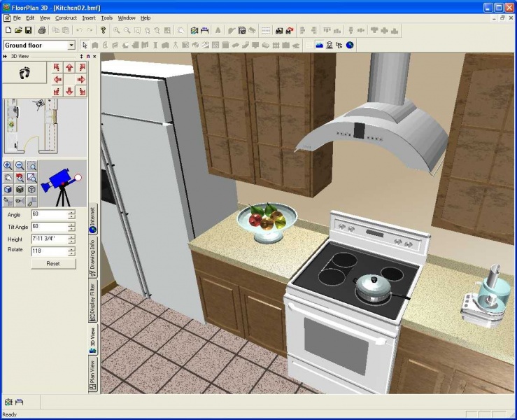Click the Angle input field

[50, 214]
